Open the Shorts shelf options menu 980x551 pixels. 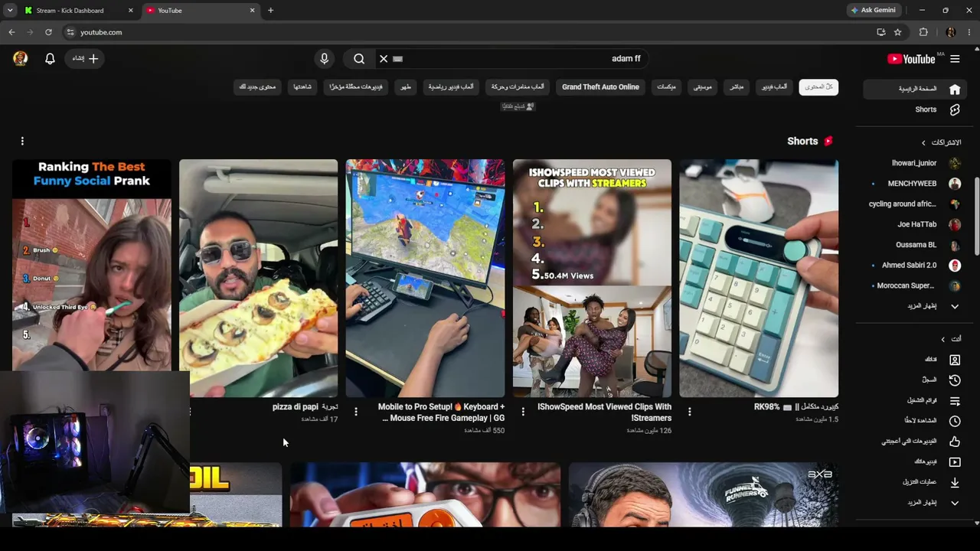pos(22,141)
